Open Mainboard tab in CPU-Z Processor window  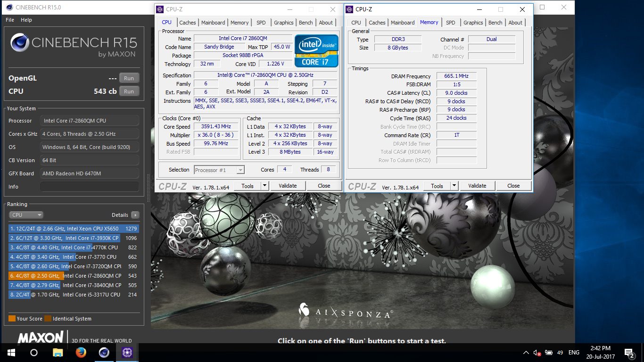(x=213, y=23)
